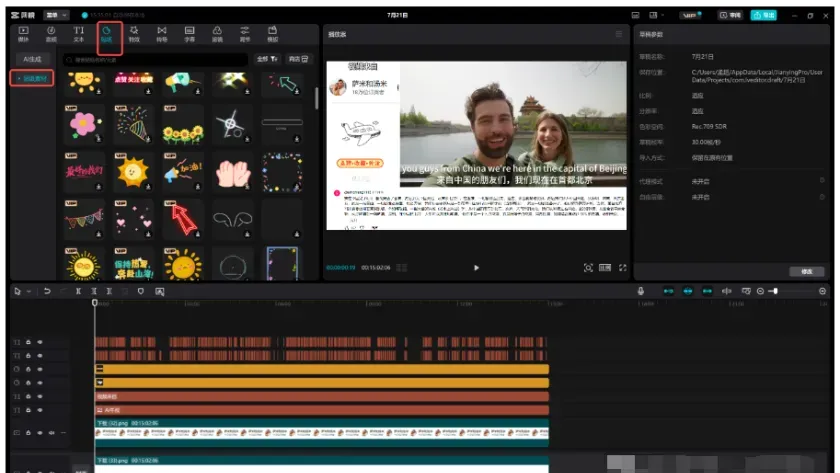Pick the teal cursor arrow sticker

(x=282, y=84)
